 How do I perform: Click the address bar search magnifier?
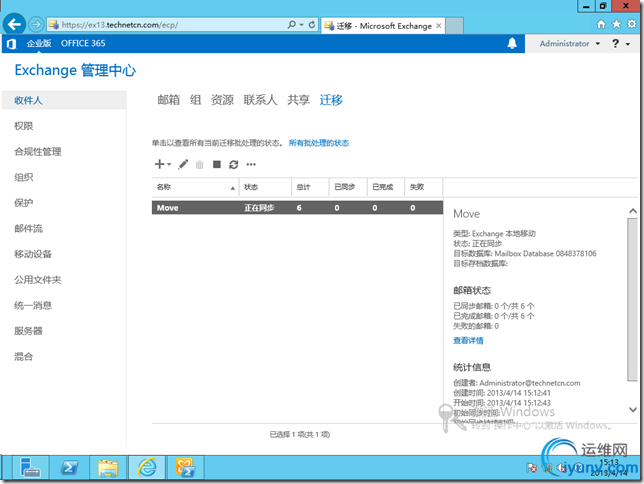coord(292,25)
